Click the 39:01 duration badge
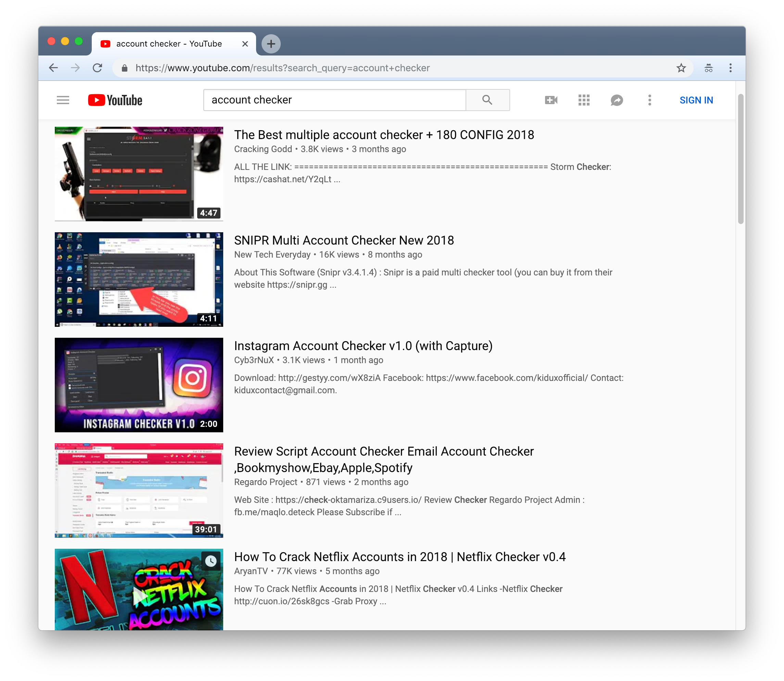Screen dimensions: 784x681 (x=206, y=529)
